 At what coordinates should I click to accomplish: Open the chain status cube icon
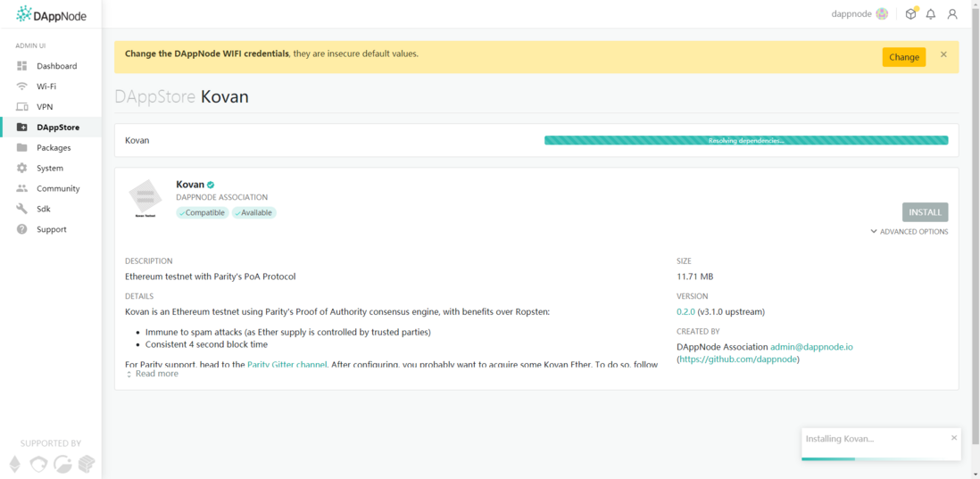click(x=910, y=13)
